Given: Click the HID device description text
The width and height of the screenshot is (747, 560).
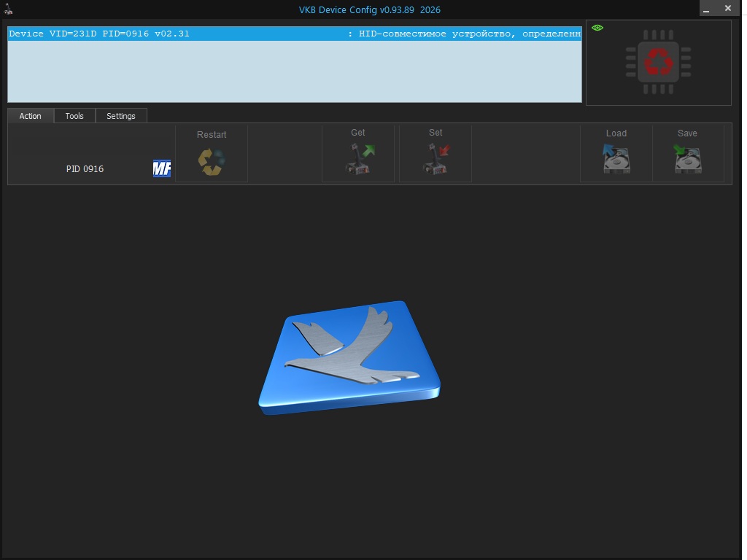Looking at the screenshot, I should coord(469,34).
